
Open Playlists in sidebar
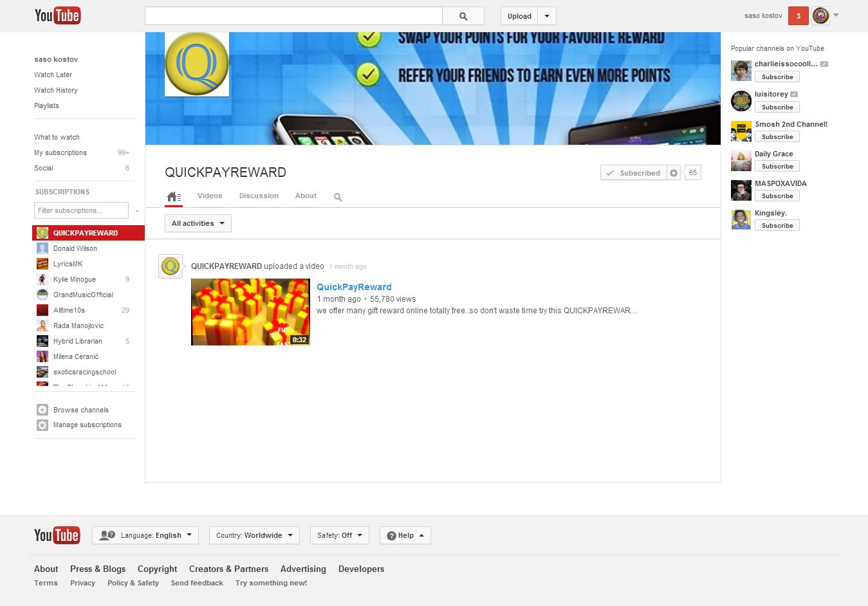point(46,106)
